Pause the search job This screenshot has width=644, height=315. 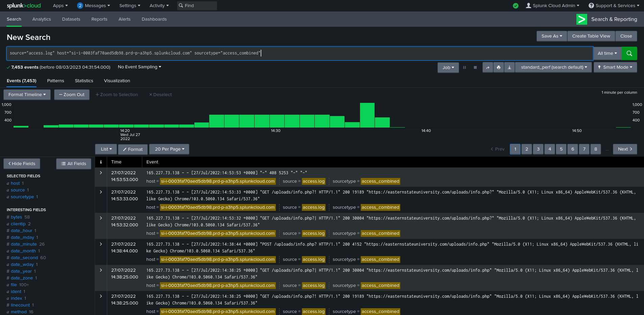464,67
